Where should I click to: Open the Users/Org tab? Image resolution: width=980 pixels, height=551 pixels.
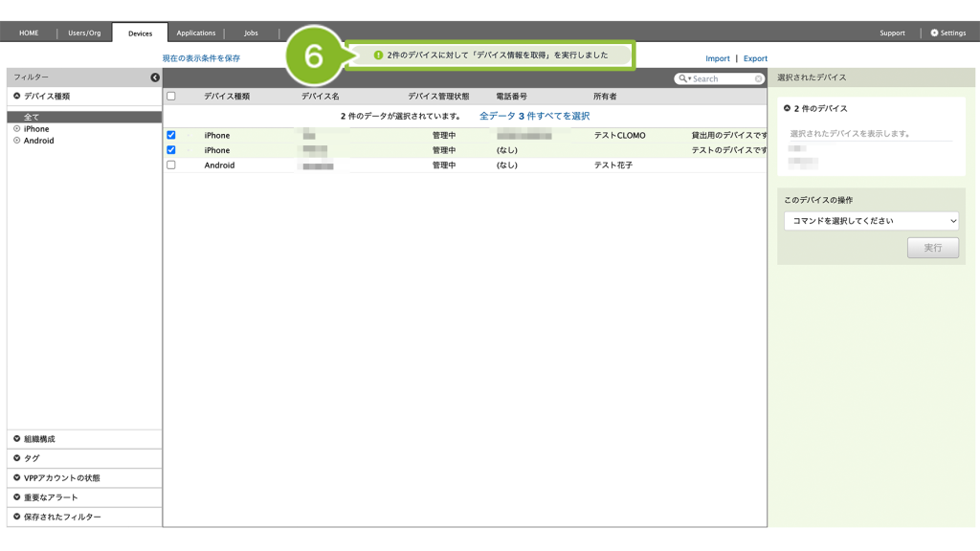click(84, 33)
